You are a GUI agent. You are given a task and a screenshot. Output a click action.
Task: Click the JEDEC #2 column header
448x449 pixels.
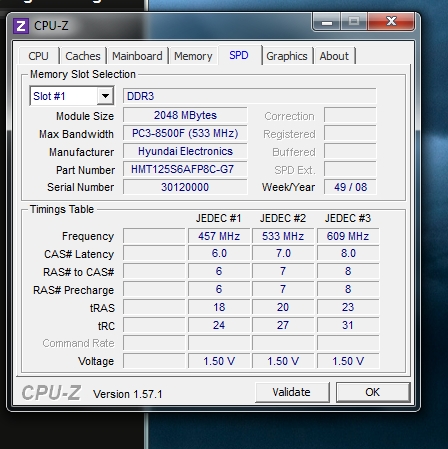(x=283, y=218)
